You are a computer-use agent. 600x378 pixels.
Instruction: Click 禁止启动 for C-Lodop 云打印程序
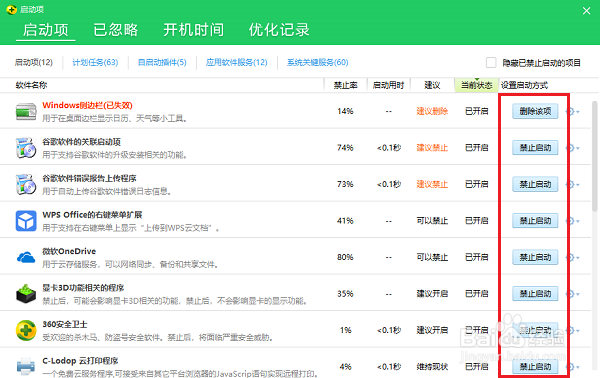[x=535, y=367]
